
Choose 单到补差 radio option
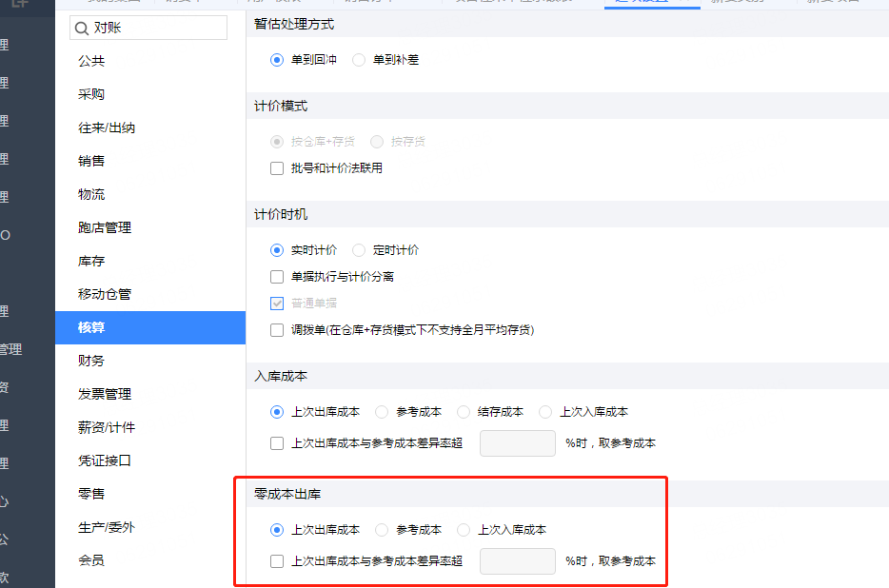pyautogui.click(x=359, y=60)
